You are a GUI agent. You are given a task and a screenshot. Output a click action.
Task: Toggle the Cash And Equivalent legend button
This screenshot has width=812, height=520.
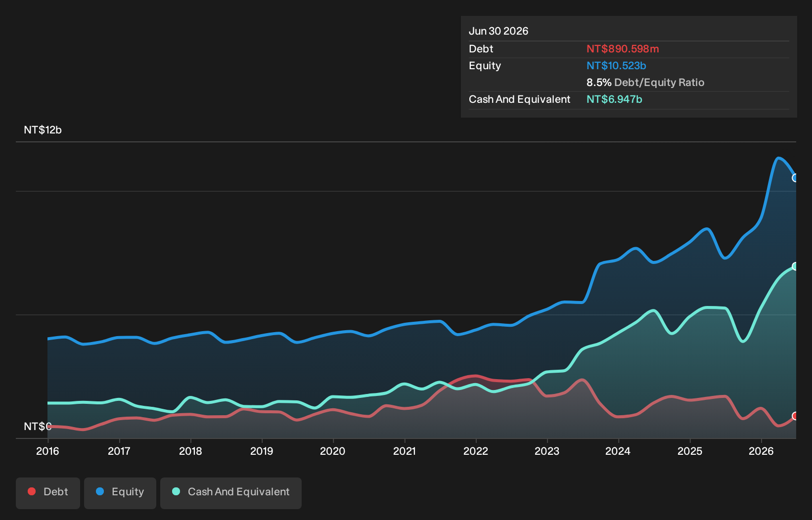[x=231, y=493]
